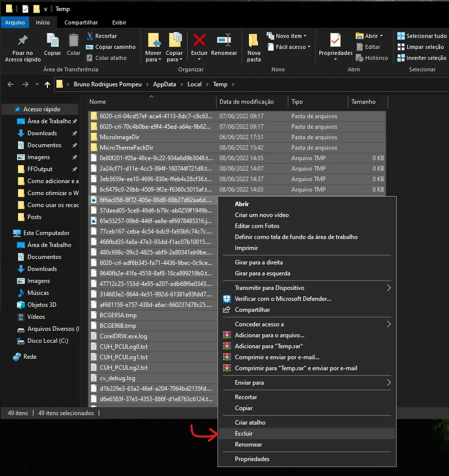Screen dimensions: 449x476
Task: Choose Criar atalho in context menu
Action: [x=307, y=423]
